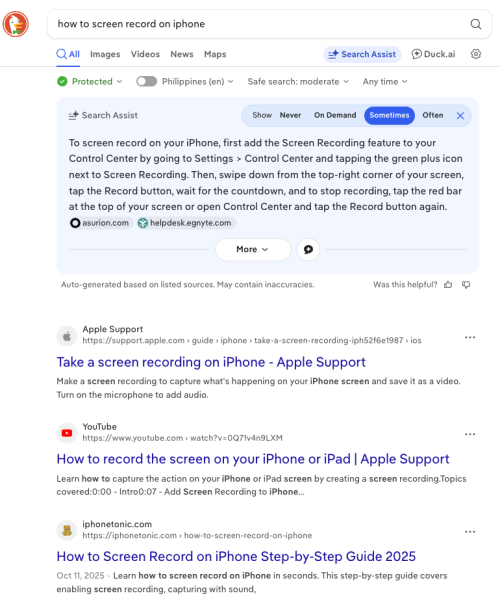Select the Often option for Search Assist
Image resolution: width=500 pixels, height=600 pixels.
(433, 115)
